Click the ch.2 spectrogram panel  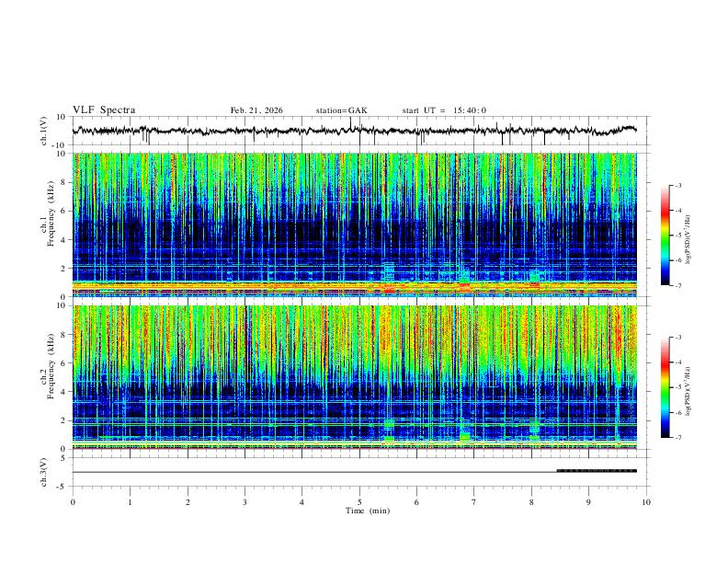click(x=354, y=377)
